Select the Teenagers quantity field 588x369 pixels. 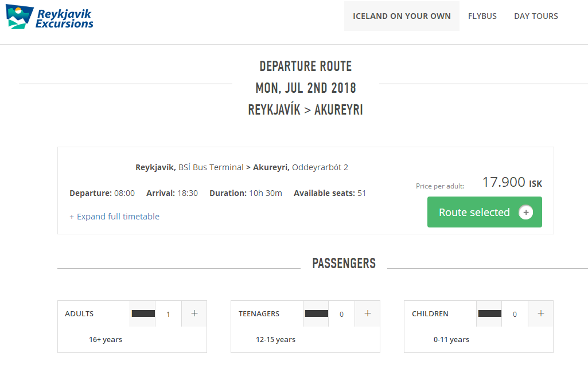click(x=341, y=314)
